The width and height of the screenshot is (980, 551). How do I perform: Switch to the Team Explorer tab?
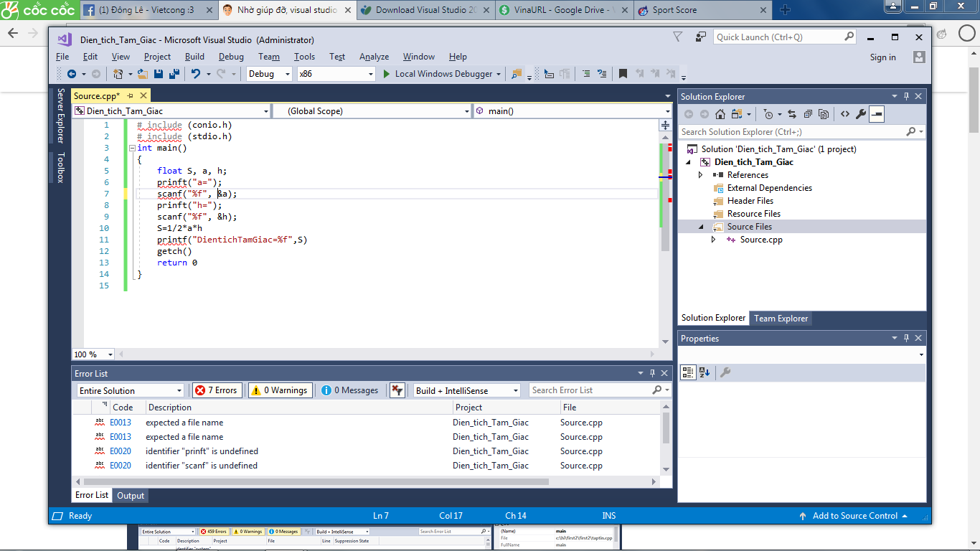tap(781, 318)
